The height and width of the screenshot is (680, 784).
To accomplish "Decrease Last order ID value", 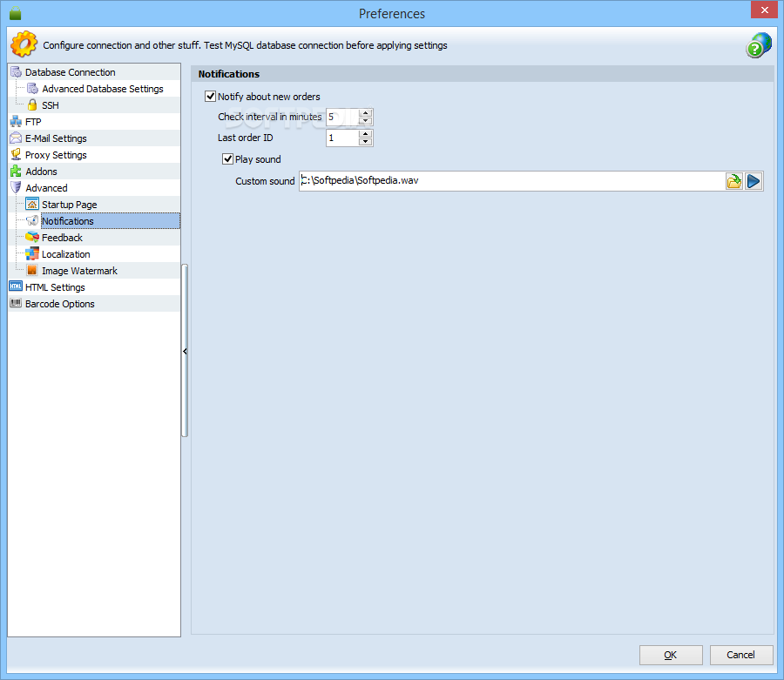I will coord(366,142).
